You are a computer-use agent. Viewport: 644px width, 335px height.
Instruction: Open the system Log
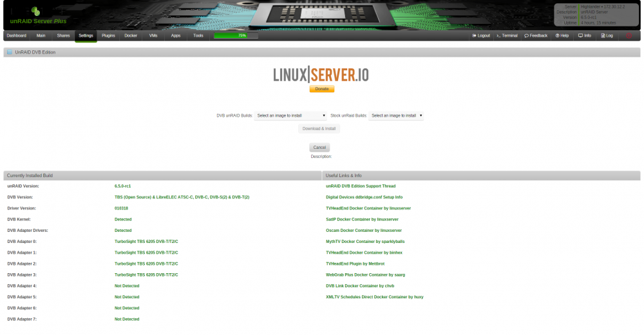tap(607, 36)
